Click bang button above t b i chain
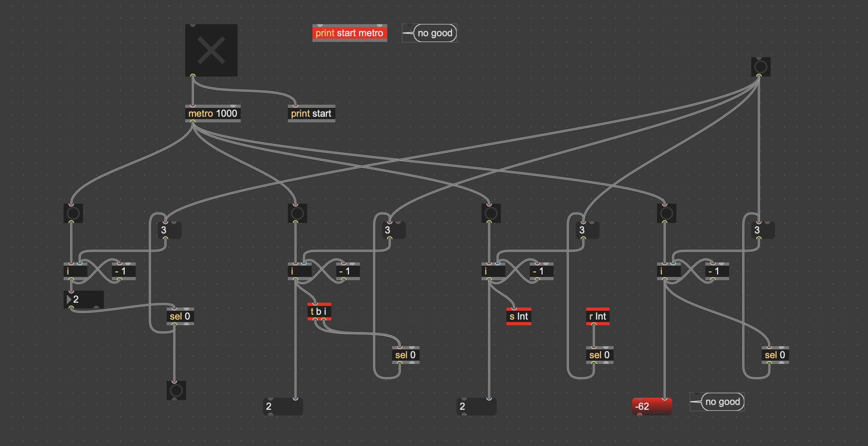The height and width of the screenshot is (446, 868). click(297, 213)
